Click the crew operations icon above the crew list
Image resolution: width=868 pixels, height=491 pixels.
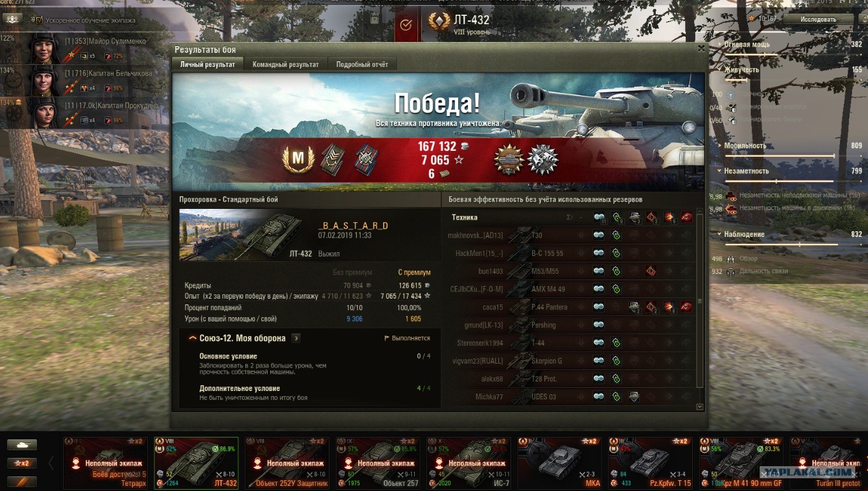(x=11, y=19)
